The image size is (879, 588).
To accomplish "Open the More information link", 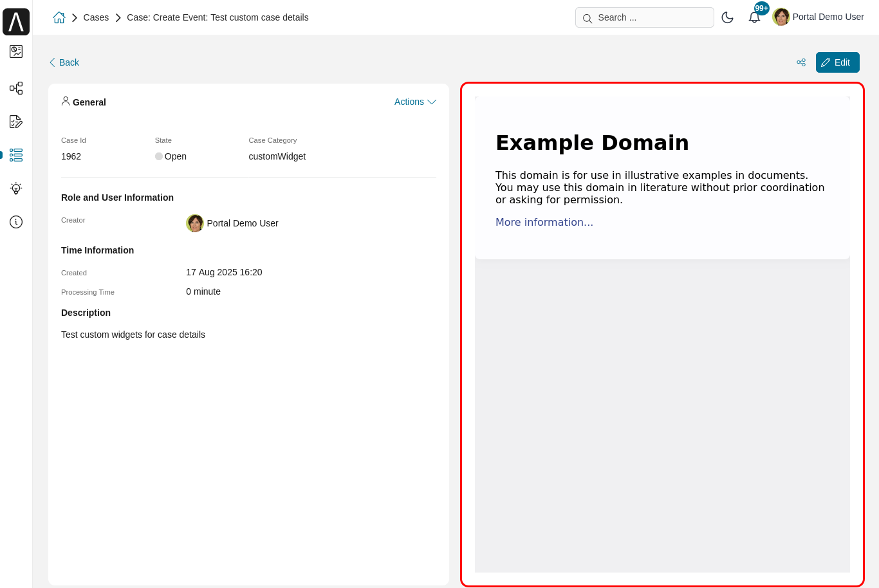I will click(x=544, y=222).
